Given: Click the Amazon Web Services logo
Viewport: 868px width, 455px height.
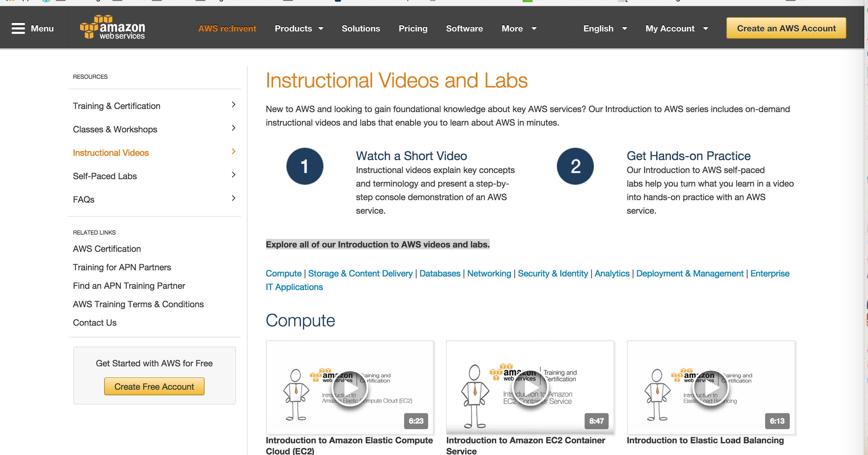Looking at the screenshot, I should coord(112,27).
